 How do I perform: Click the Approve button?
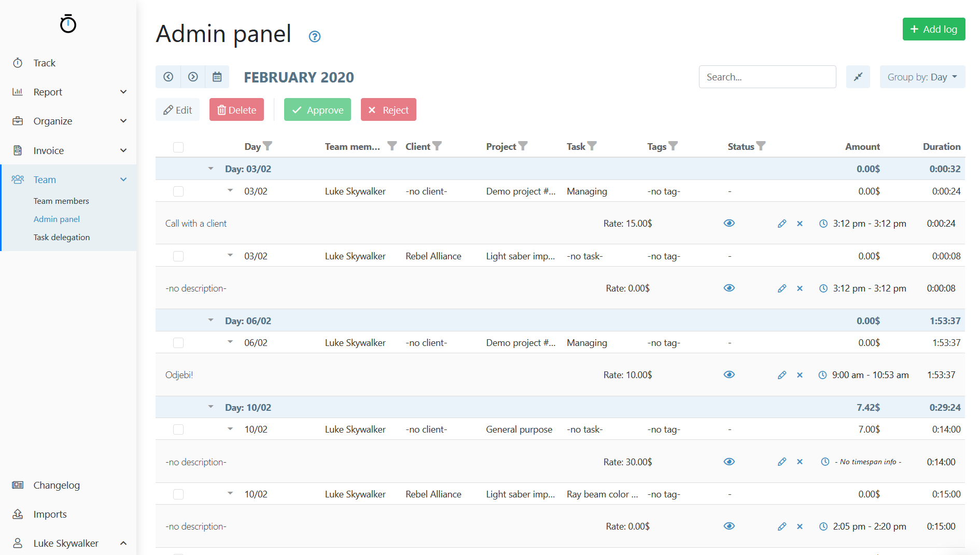pyautogui.click(x=317, y=110)
